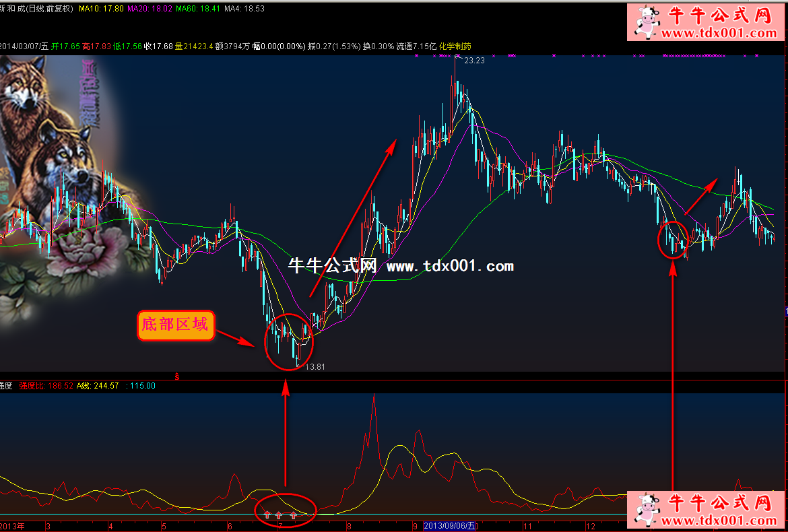Open the 化学制药 industry sector link
The image size is (788, 532).
[x=455, y=46]
